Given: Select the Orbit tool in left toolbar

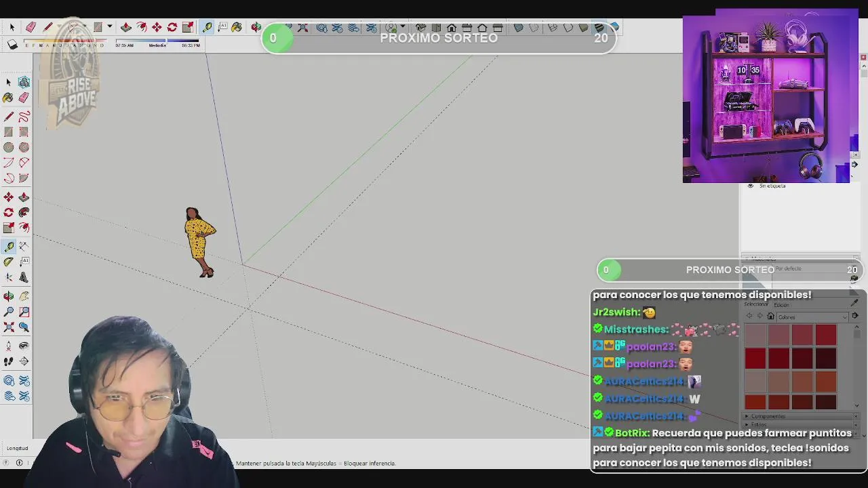Looking at the screenshot, I should coord(9,296).
